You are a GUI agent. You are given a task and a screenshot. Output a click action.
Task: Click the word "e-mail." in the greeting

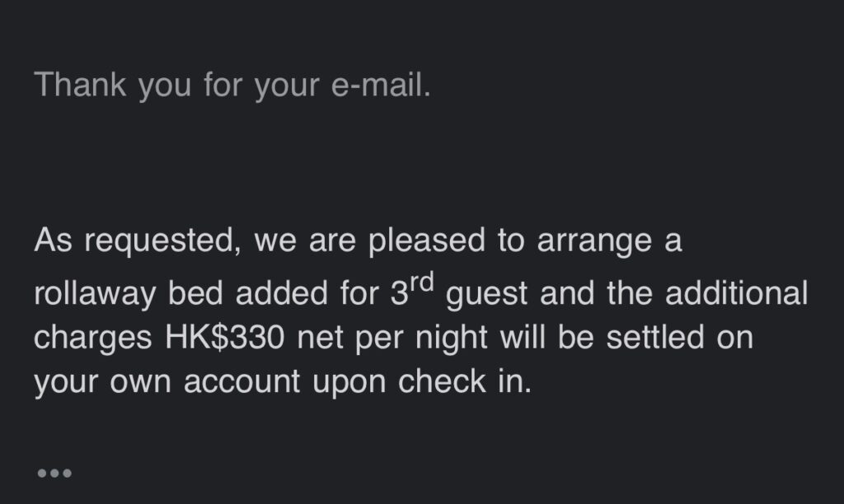click(381, 85)
